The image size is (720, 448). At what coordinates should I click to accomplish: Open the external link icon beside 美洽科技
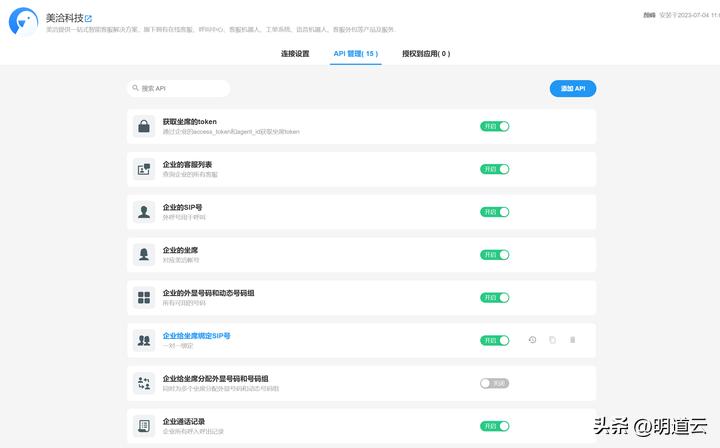click(x=88, y=18)
